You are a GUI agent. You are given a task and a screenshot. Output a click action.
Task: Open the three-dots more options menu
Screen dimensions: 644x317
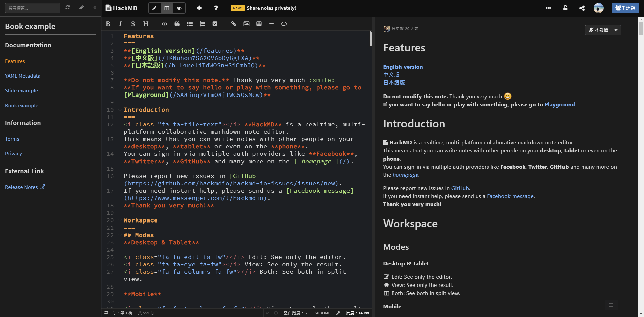[x=548, y=8]
